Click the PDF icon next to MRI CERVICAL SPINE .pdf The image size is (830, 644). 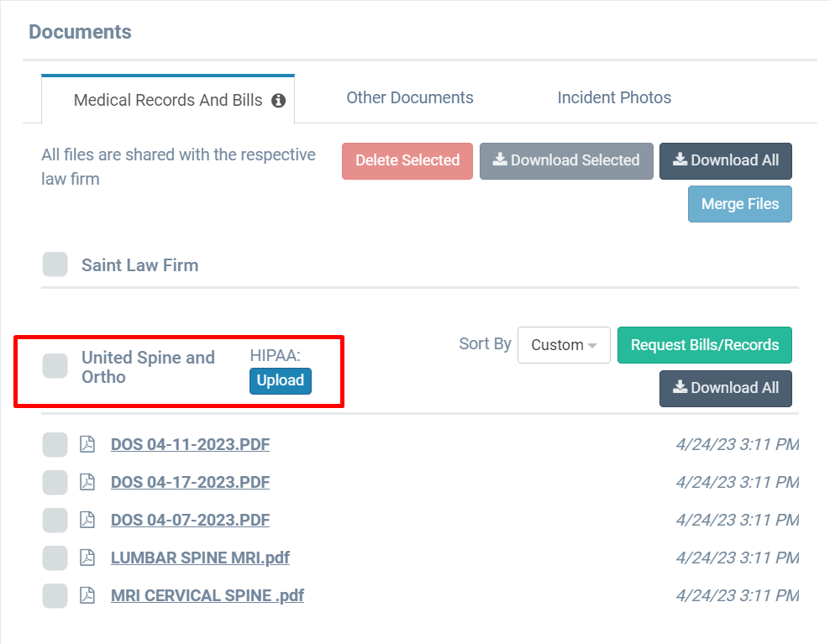pos(87,596)
